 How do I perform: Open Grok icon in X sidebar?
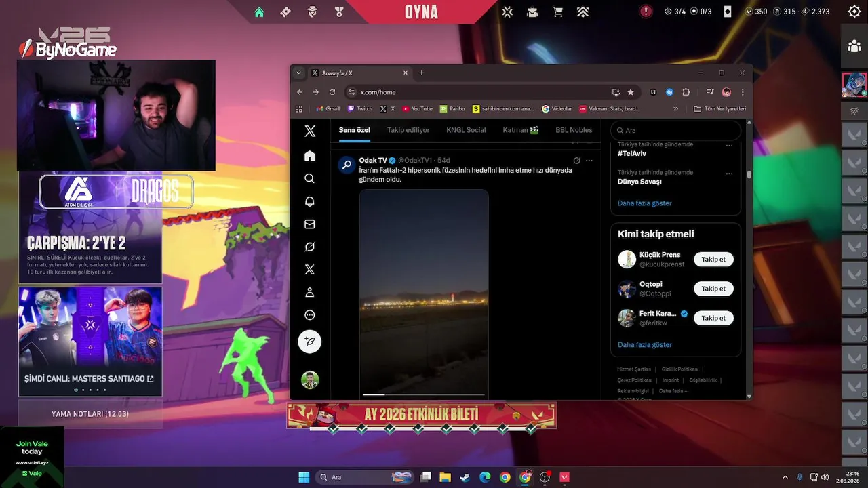coord(309,247)
